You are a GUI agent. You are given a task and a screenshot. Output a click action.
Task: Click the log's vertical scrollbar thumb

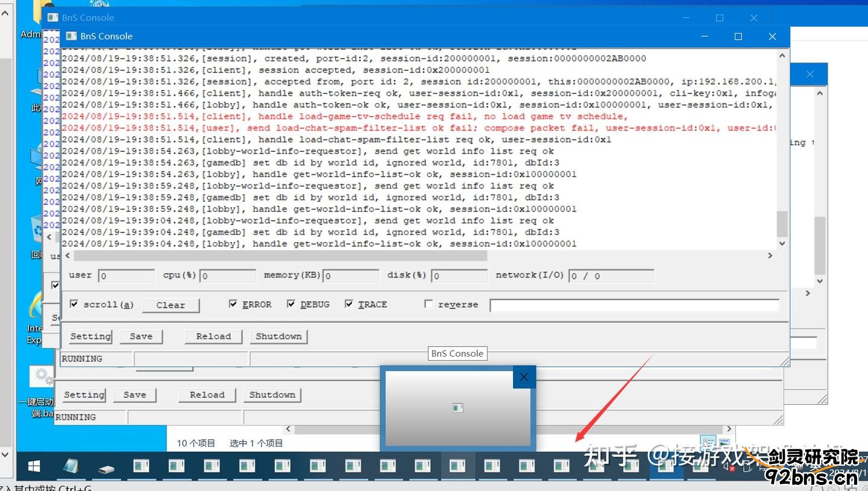pyautogui.click(x=782, y=224)
